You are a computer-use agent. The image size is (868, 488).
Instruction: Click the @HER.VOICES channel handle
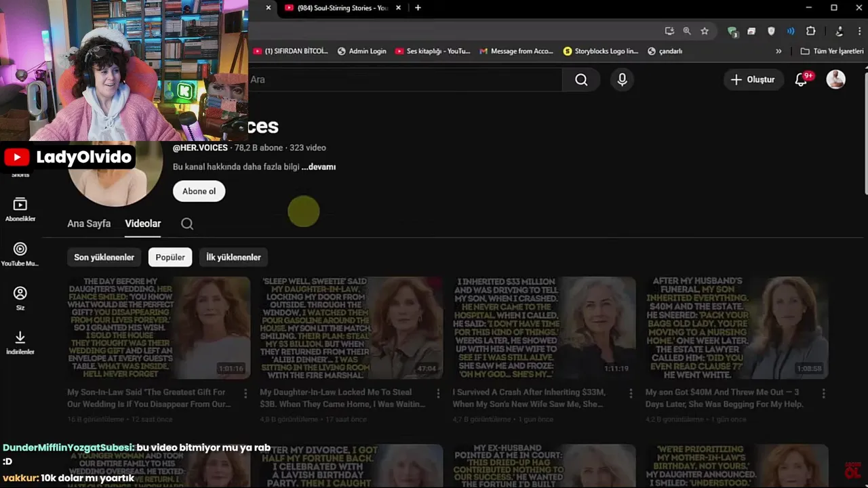pos(200,148)
